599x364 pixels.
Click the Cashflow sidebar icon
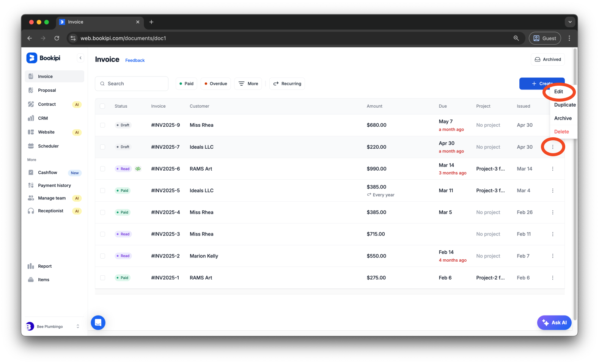[x=31, y=173]
